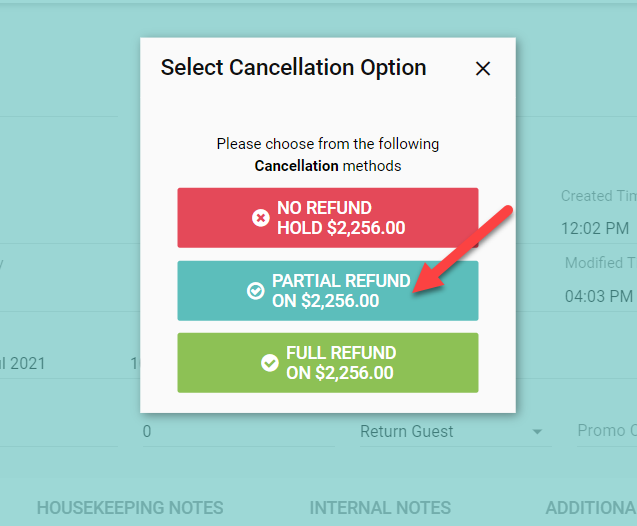Select PARTIAL REFUND ON $2,256.00

328,290
